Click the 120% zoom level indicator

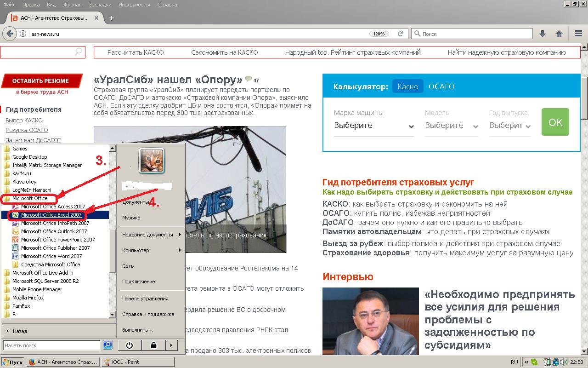pos(379,34)
